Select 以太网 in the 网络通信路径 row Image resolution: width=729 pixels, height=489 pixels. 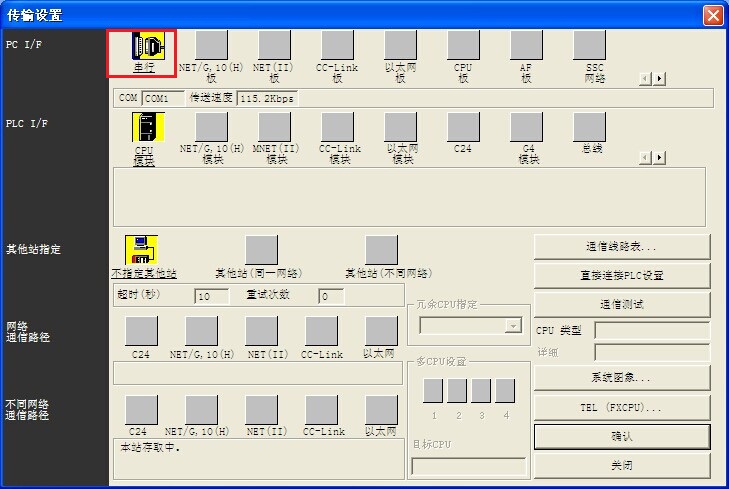point(381,331)
